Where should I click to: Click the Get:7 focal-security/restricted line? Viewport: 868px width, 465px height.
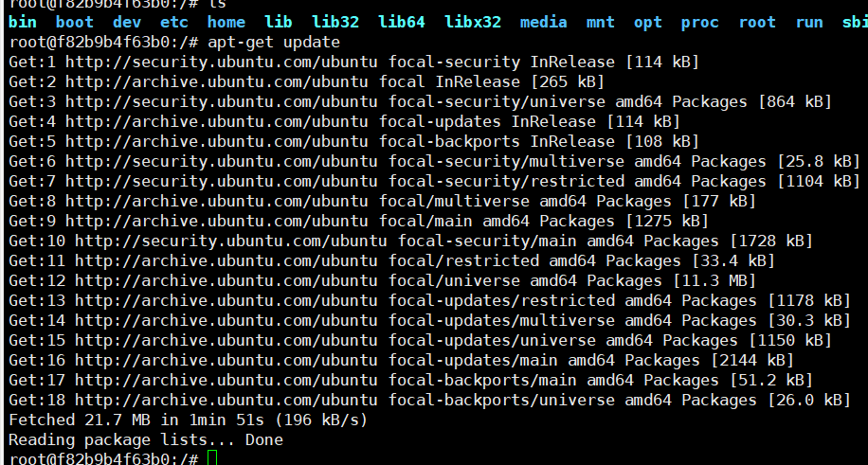point(434,182)
